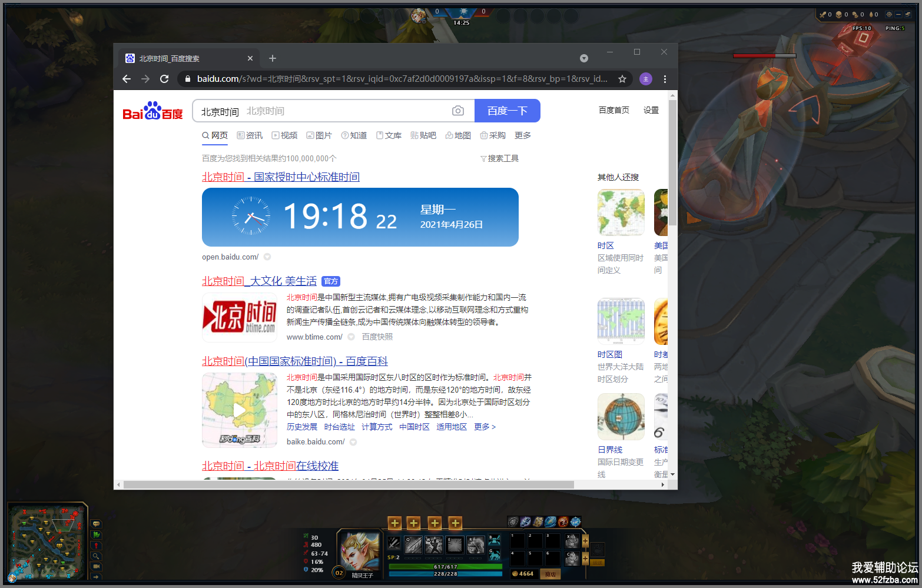
Task: Reload the Baidu search page
Action: click(x=164, y=79)
